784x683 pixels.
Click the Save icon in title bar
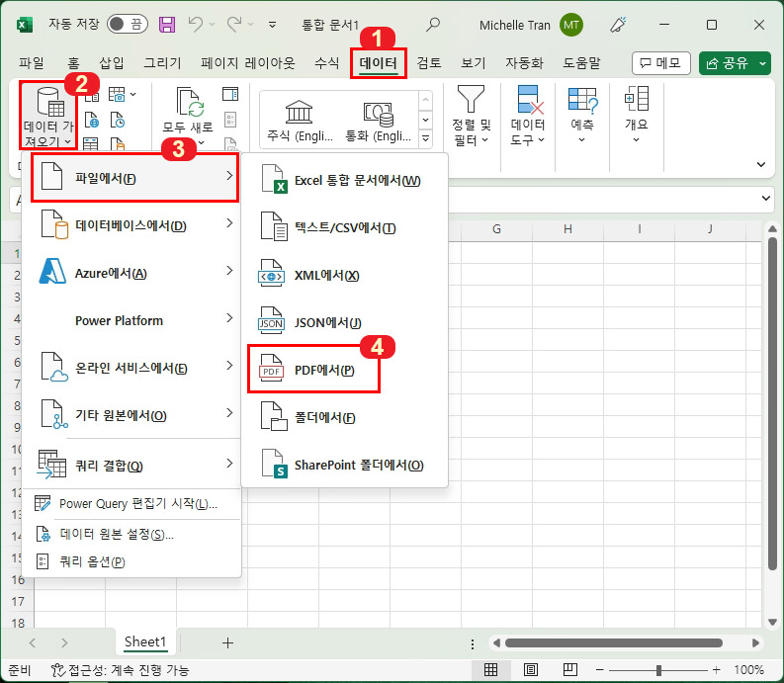click(167, 24)
